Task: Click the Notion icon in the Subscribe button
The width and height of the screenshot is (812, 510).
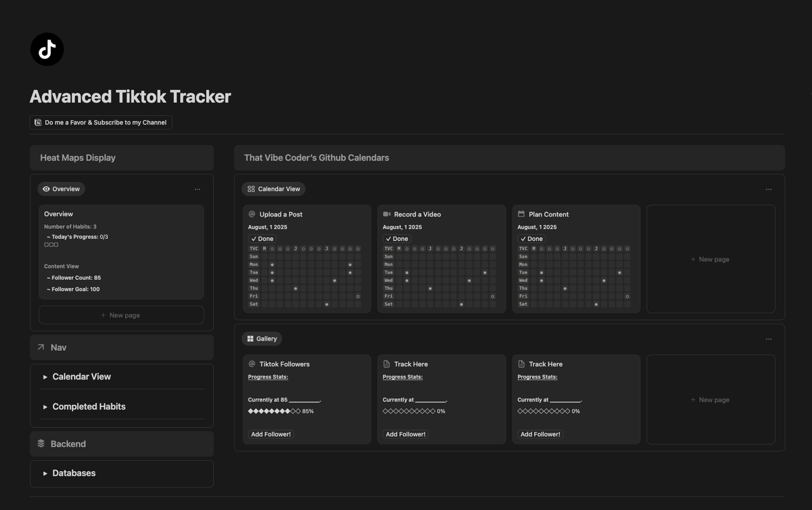Action: click(38, 122)
